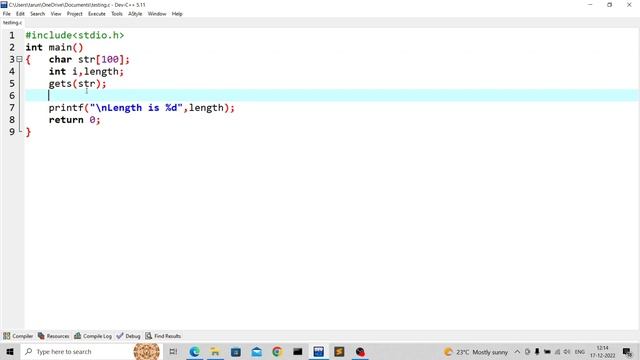Open the Search menu
Image resolution: width=640 pixels, height=360 pixels.
click(38, 14)
